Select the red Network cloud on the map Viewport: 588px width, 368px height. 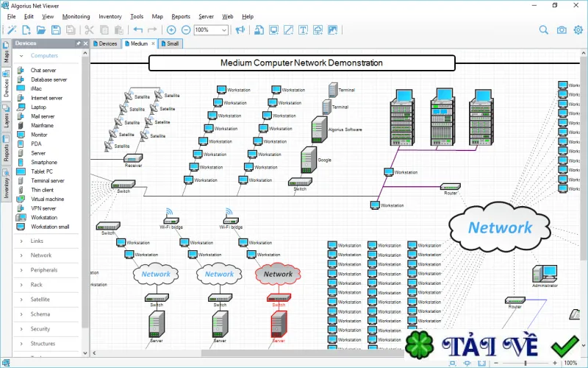[278, 274]
